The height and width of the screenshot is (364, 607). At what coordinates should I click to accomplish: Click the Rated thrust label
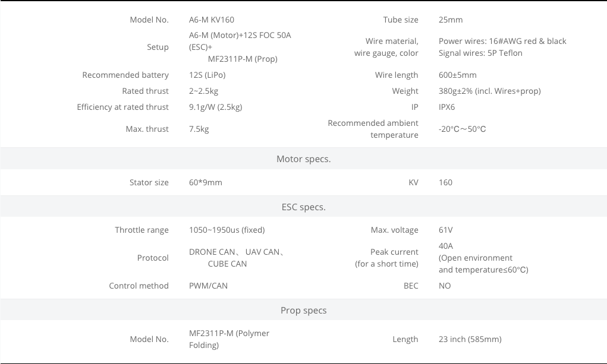pyautogui.click(x=145, y=91)
